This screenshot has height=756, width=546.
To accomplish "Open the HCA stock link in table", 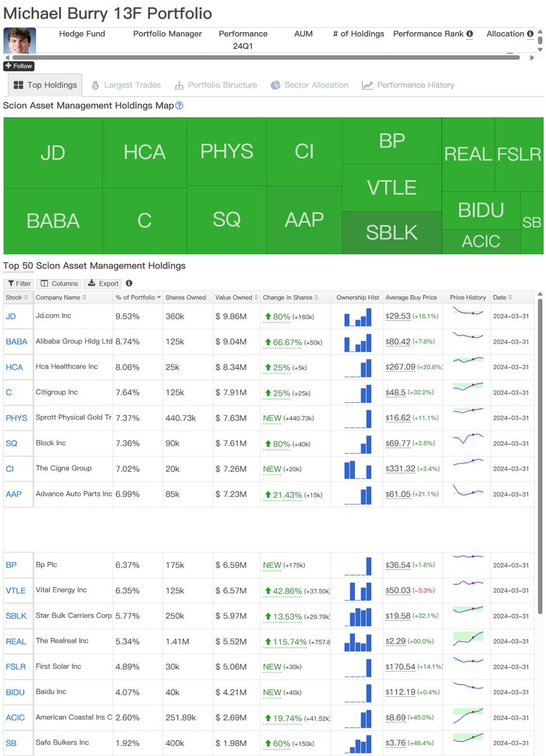I will (x=14, y=367).
